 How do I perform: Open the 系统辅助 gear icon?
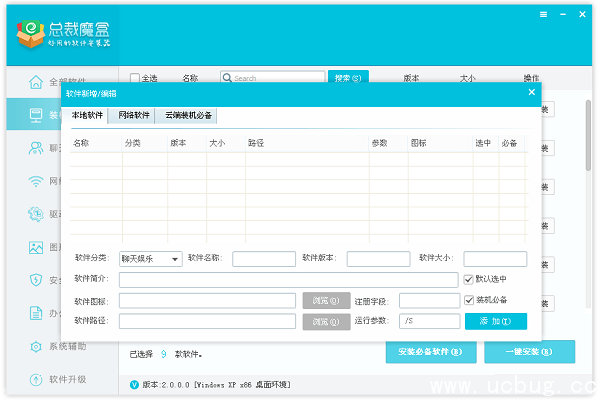click(37, 346)
